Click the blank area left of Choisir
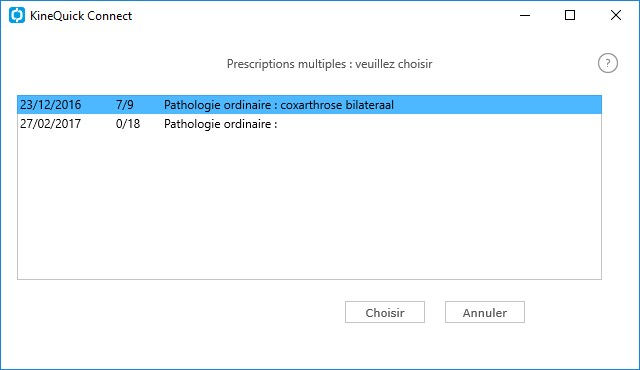This screenshot has width=640, height=370. (x=180, y=312)
